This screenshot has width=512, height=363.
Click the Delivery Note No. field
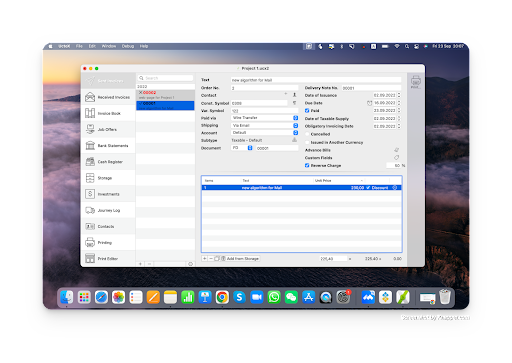pos(371,88)
